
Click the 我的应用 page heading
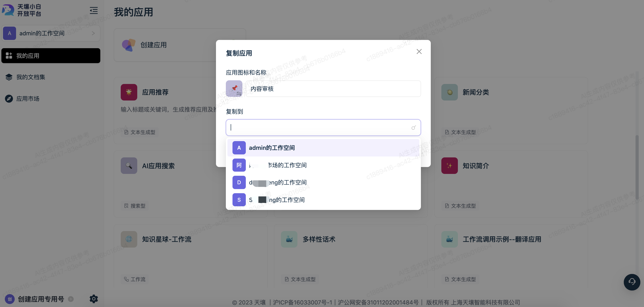(x=133, y=12)
